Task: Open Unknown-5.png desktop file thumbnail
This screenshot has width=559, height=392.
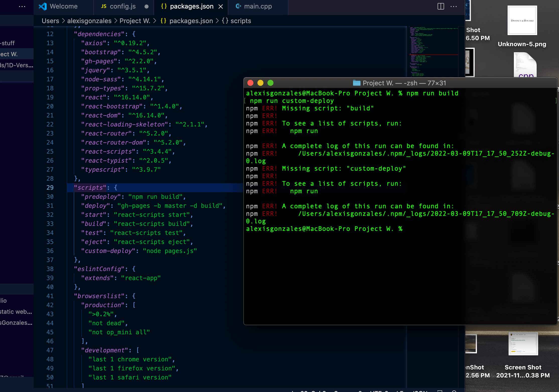Action: click(x=522, y=21)
